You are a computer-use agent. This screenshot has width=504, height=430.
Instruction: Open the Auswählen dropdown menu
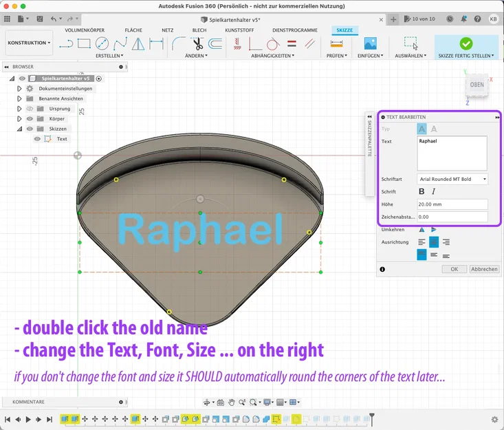(410, 56)
